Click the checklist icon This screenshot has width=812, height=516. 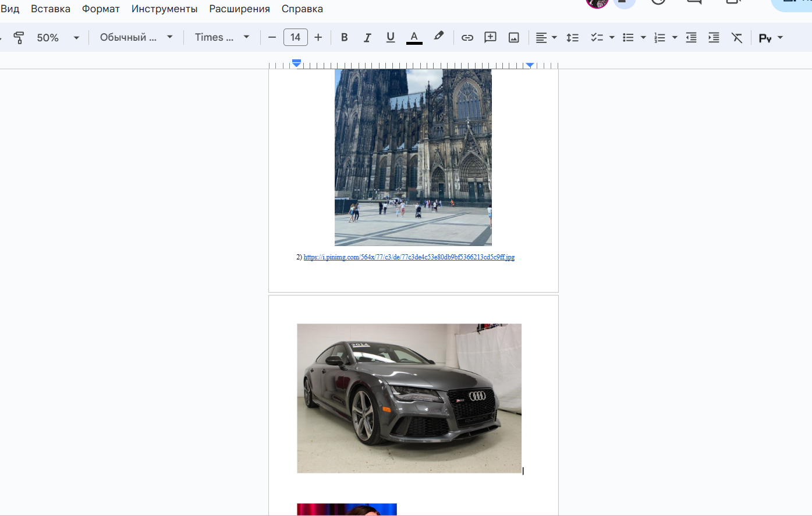[x=597, y=37]
